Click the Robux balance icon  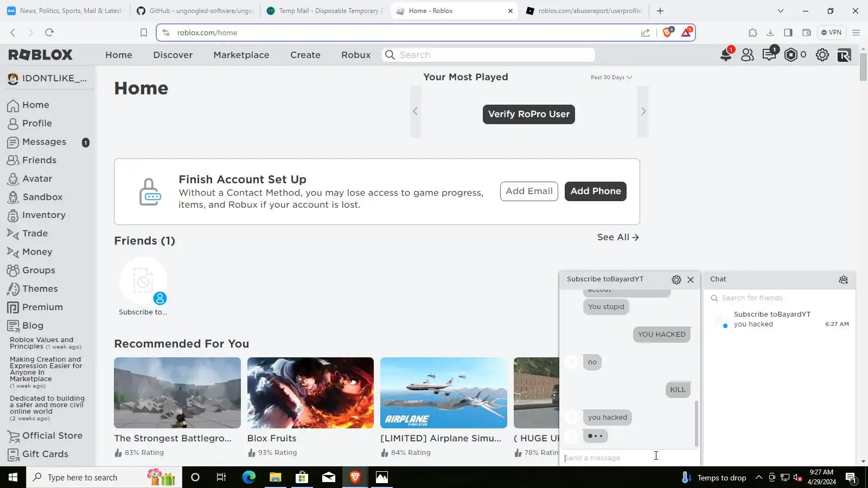tap(791, 55)
